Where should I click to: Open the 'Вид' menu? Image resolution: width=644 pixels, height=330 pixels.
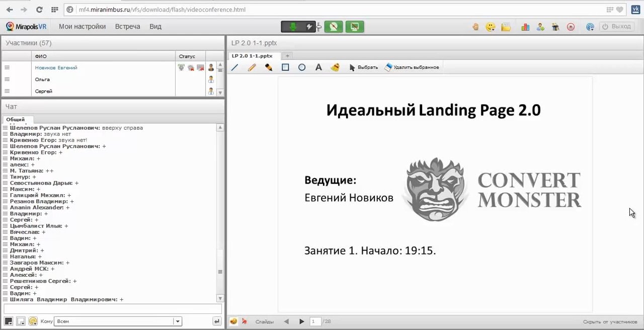pos(155,27)
